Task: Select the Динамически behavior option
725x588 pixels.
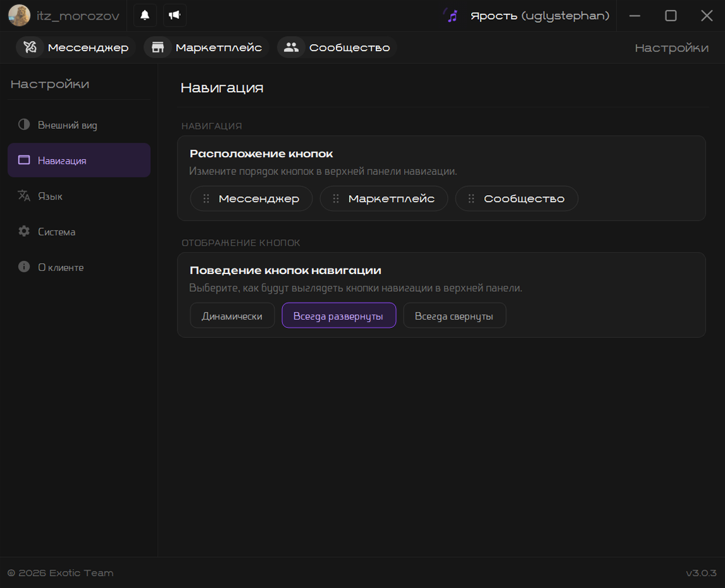Action: tap(232, 316)
